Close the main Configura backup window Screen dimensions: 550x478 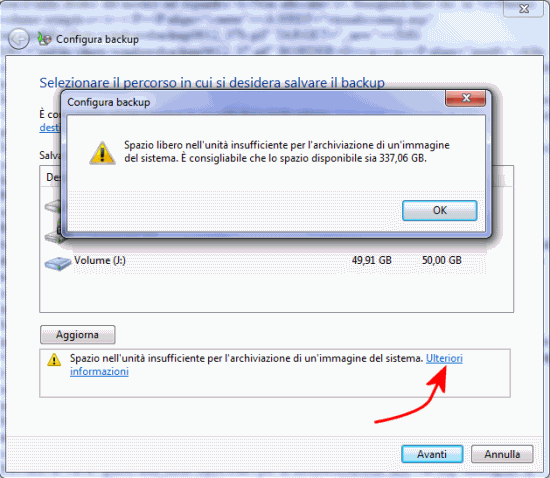(x=524, y=8)
